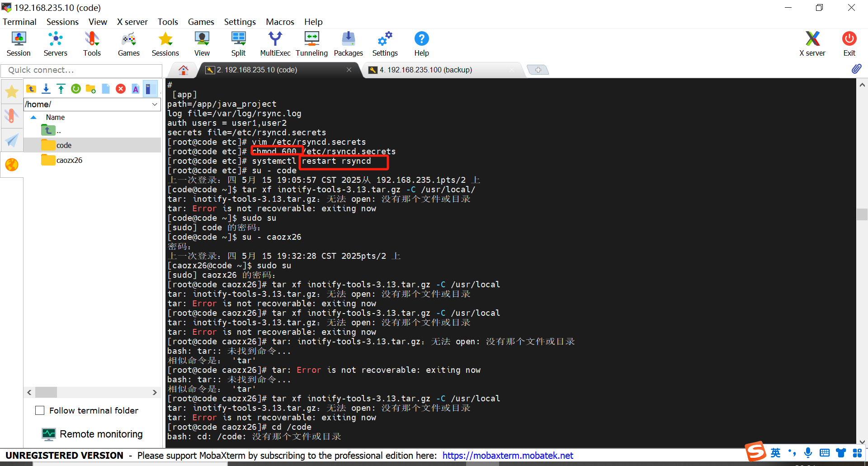This screenshot has height=466, width=868.
Task: Open the Sogou soft keyboard icon
Action: pyautogui.click(x=825, y=453)
